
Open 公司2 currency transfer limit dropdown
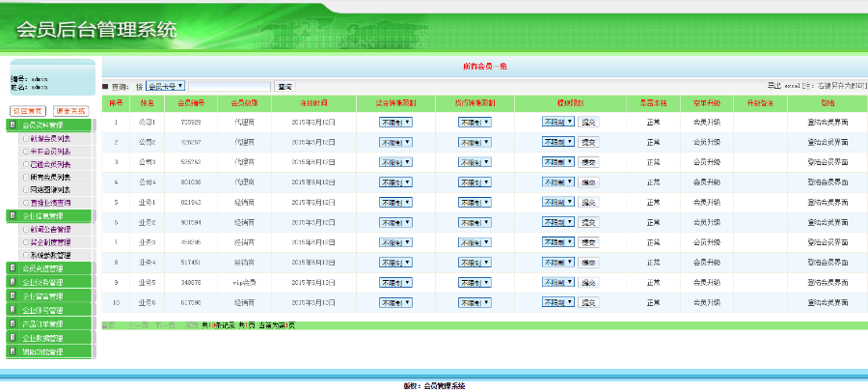point(475,142)
